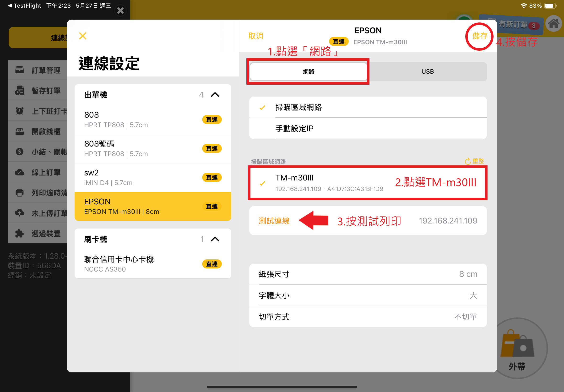Open 未上傳訂單 unuploaded orders item
The height and width of the screenshot is (392, 564).
click(x=37, y=213)
